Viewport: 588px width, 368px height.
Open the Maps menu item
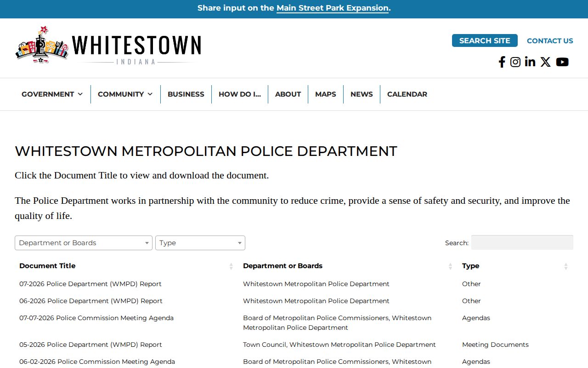[326, 94]
